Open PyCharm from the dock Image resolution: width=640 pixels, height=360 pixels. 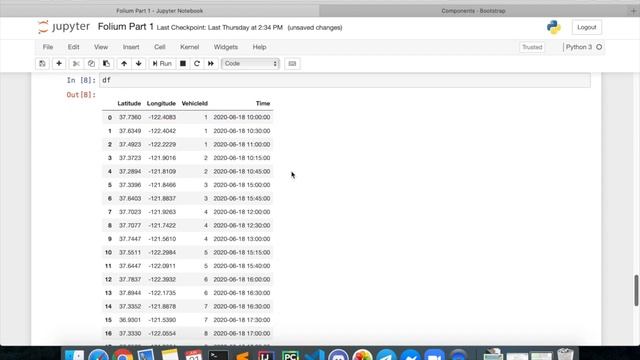[290, 355]
